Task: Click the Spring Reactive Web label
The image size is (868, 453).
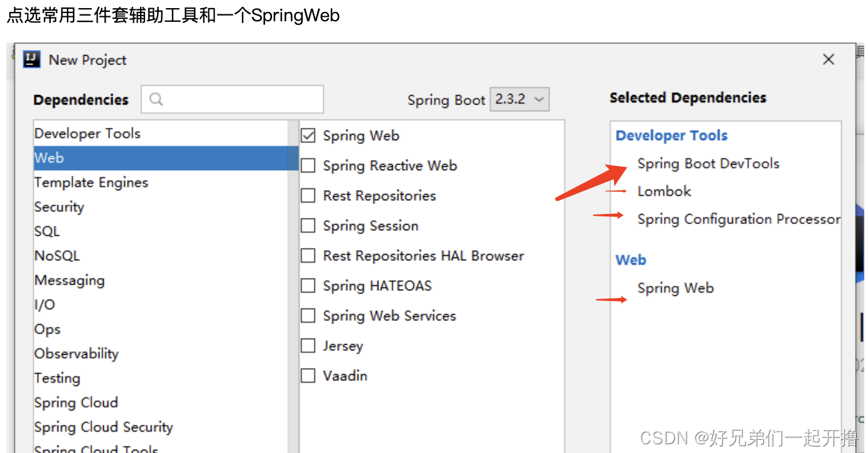Action: [390, 165]
